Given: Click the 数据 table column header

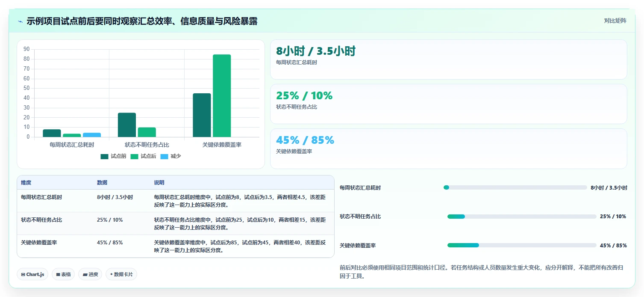Looking at the screenshot, I should [x=102, y=183].
